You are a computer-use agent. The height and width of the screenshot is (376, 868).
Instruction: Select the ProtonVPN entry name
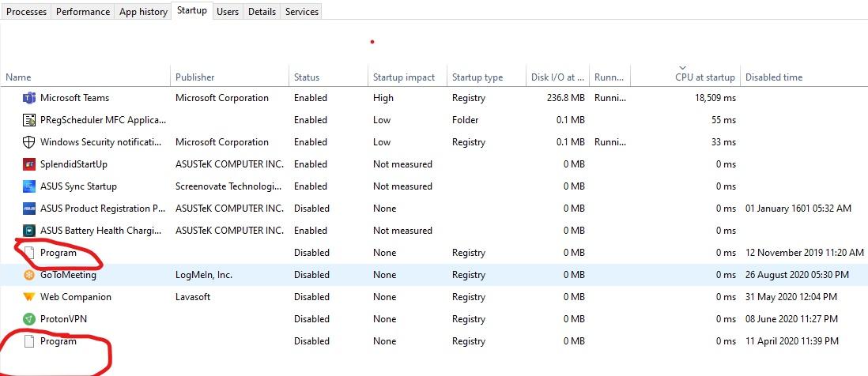(x=64, y=319)
